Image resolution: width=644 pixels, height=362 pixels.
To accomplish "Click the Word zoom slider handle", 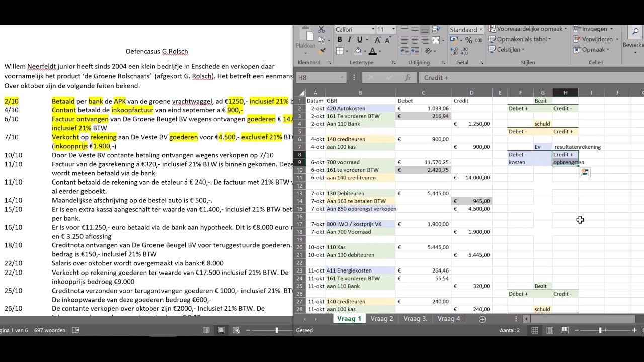I will [276, 330].
